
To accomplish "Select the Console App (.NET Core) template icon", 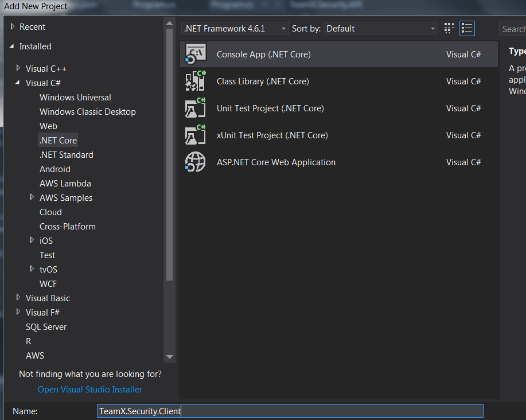I will (x=195, y=54).
